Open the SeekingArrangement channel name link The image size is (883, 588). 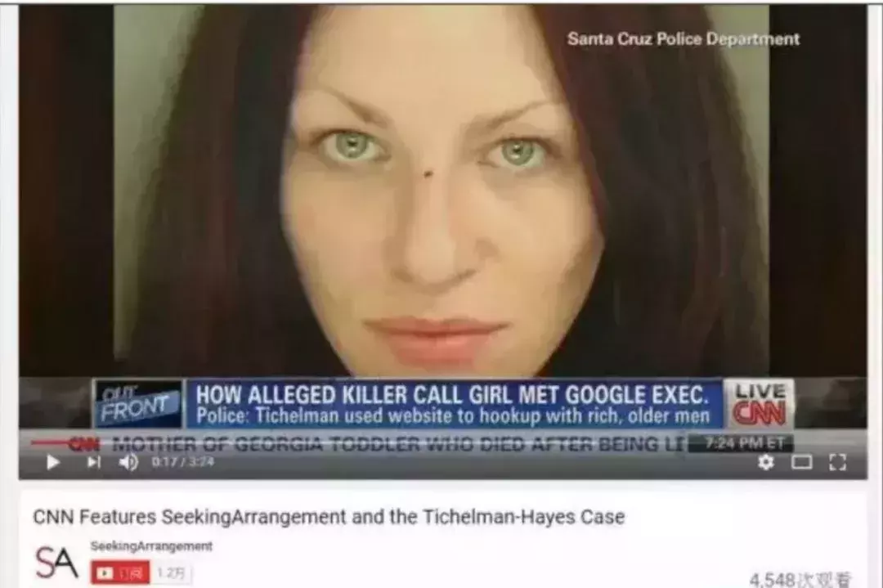[x=151, y=545]
